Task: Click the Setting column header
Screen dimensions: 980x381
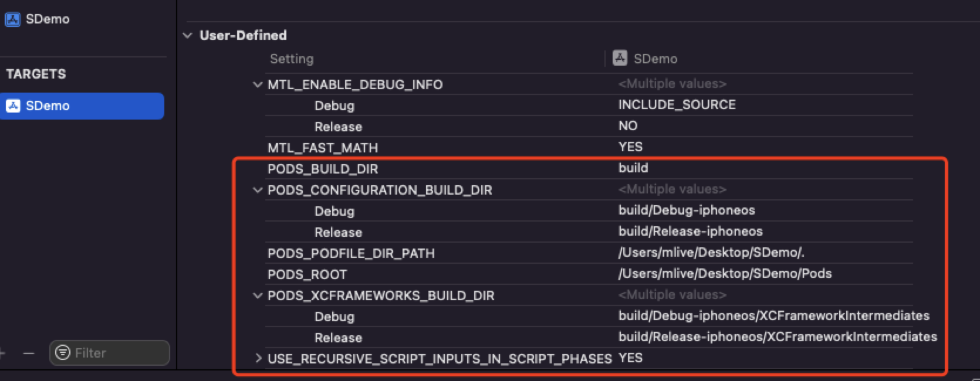Action: (292, 59)
